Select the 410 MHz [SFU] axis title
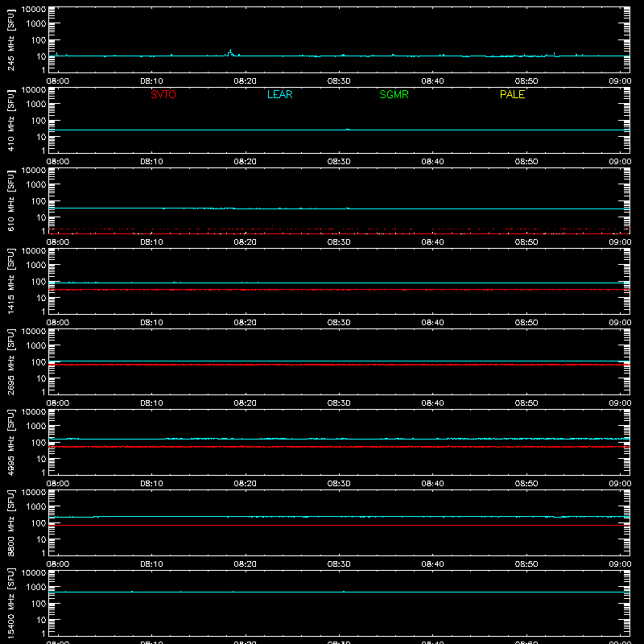 (10, 121)
